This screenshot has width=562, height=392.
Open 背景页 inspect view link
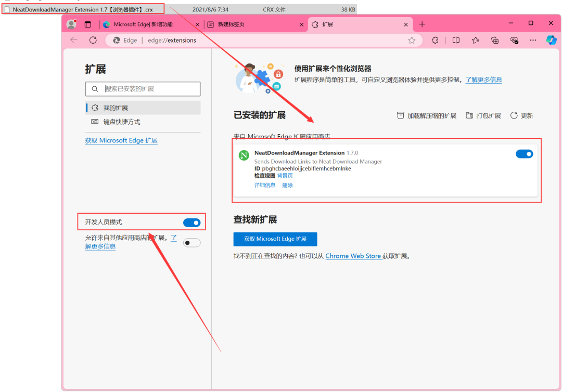tap(285, 175)
